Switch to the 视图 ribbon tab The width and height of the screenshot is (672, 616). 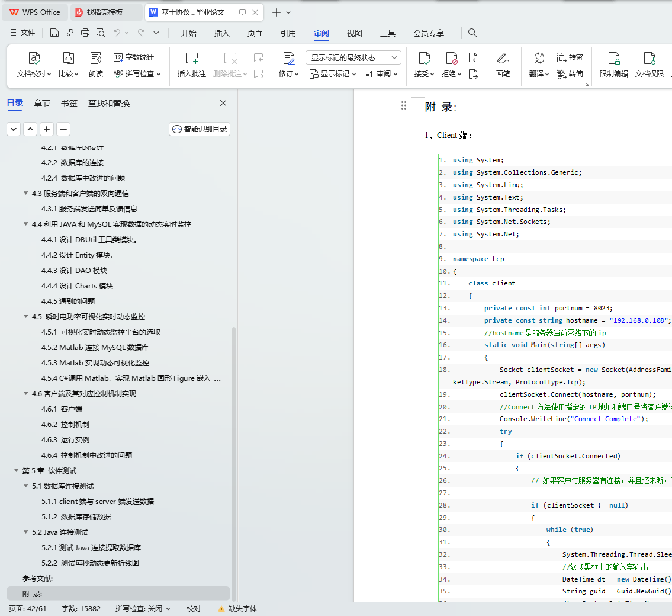pos(354,33)
